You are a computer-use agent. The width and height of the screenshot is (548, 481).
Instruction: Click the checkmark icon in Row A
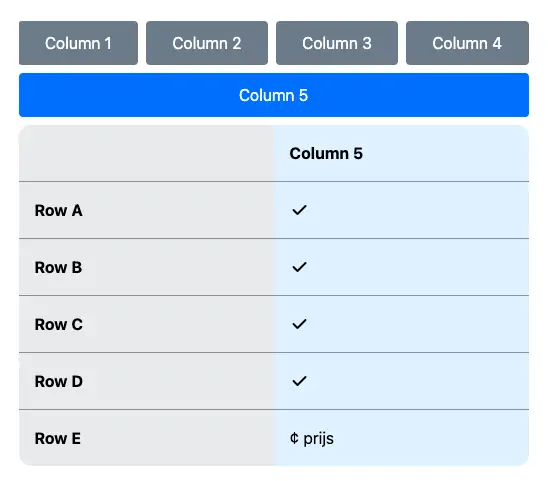click(300, 210)
